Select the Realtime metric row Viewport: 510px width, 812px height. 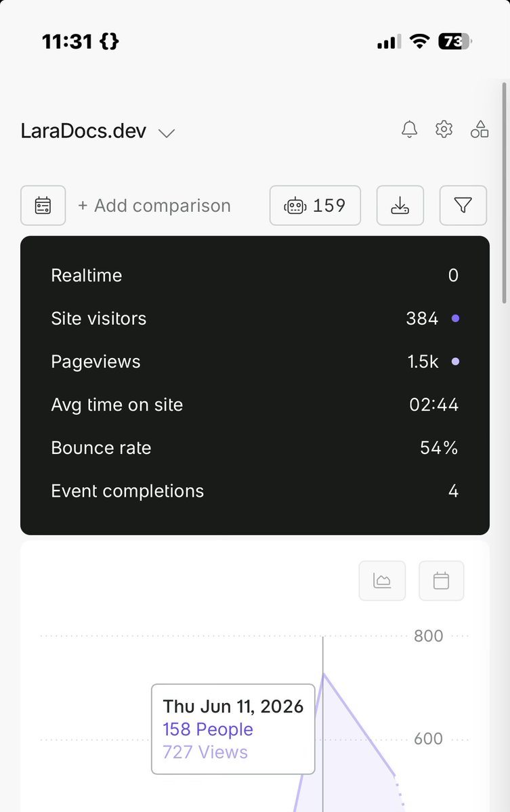click(255, 275)
